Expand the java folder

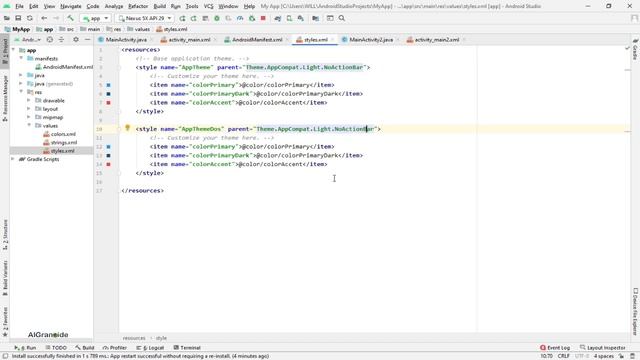pos(21,75)
